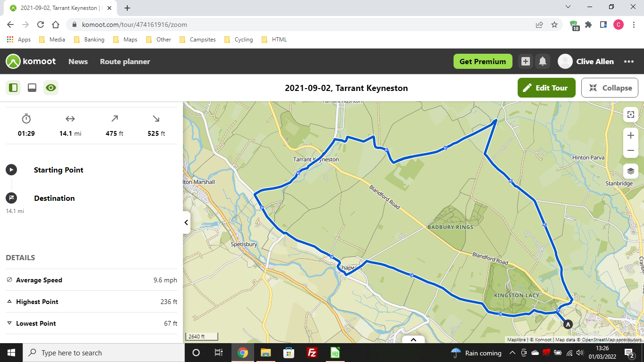
Task: Open the tab search dropdown arrow
Action: pyautogui.click(x=568, y=7)
